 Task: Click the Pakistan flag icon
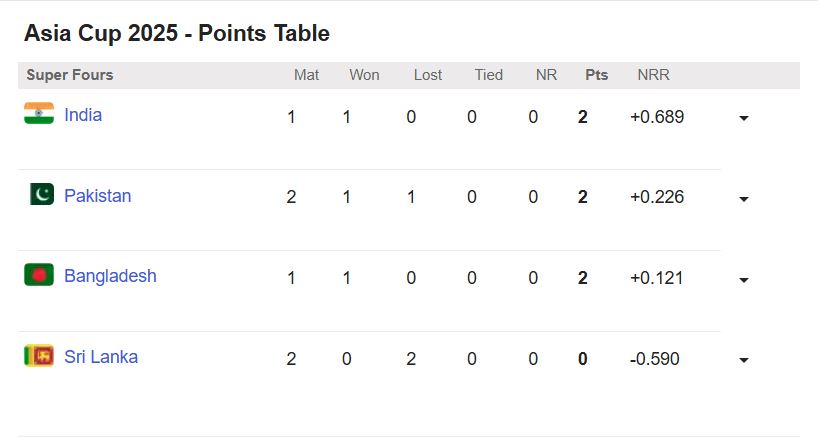tap(41, 195)
